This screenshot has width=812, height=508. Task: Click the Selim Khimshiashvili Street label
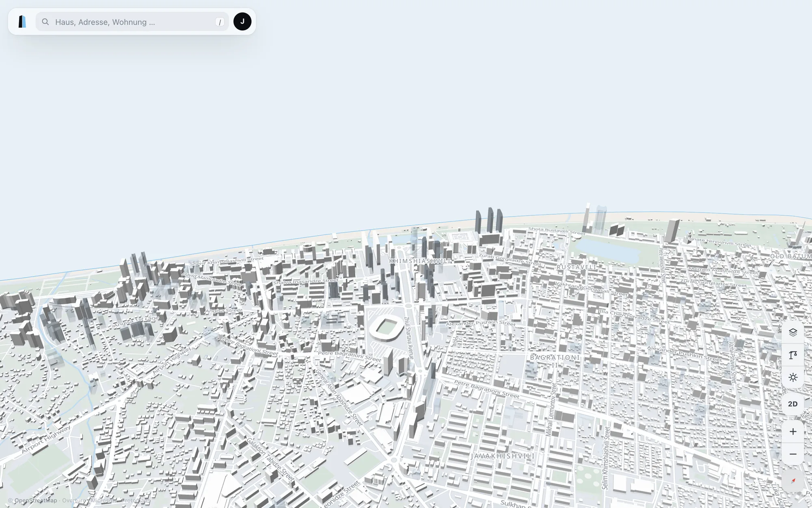[605, 458]
